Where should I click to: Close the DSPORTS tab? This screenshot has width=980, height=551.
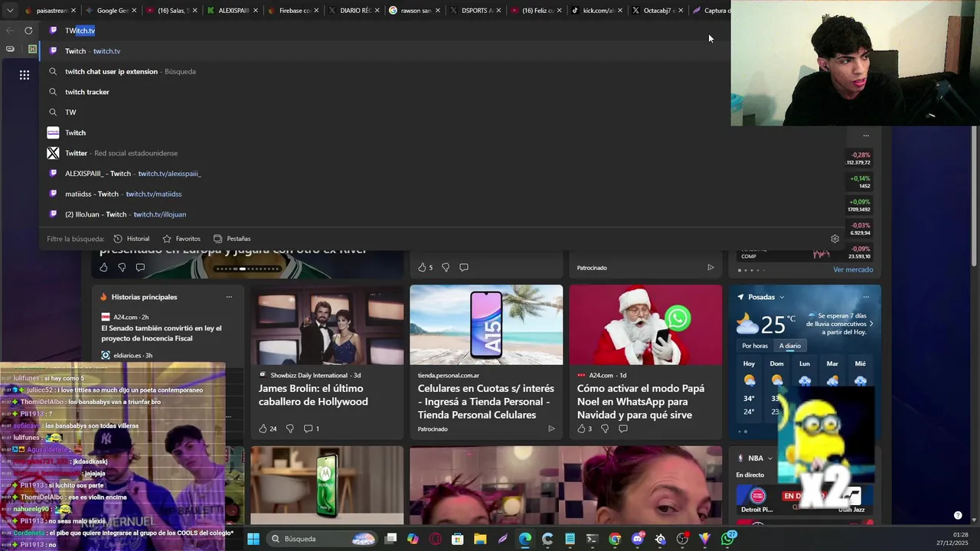(x=498, y=11)
